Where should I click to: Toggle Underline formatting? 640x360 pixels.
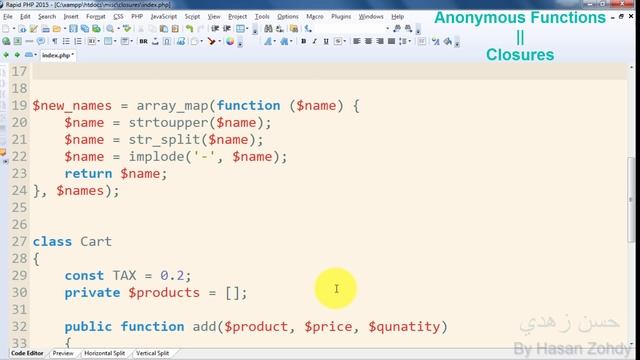click(326, 41)
